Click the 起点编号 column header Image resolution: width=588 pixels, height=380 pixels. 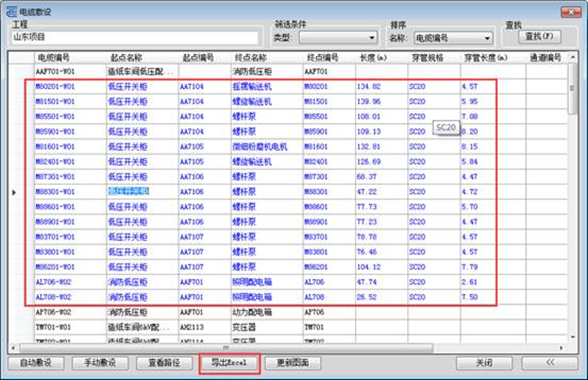click(x=198, y=58)
